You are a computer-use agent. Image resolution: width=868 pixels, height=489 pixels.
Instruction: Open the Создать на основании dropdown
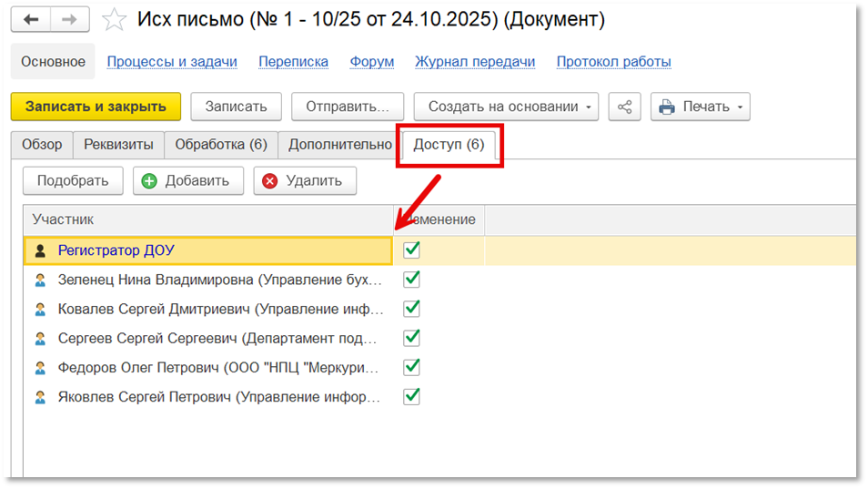coord(506,107)
